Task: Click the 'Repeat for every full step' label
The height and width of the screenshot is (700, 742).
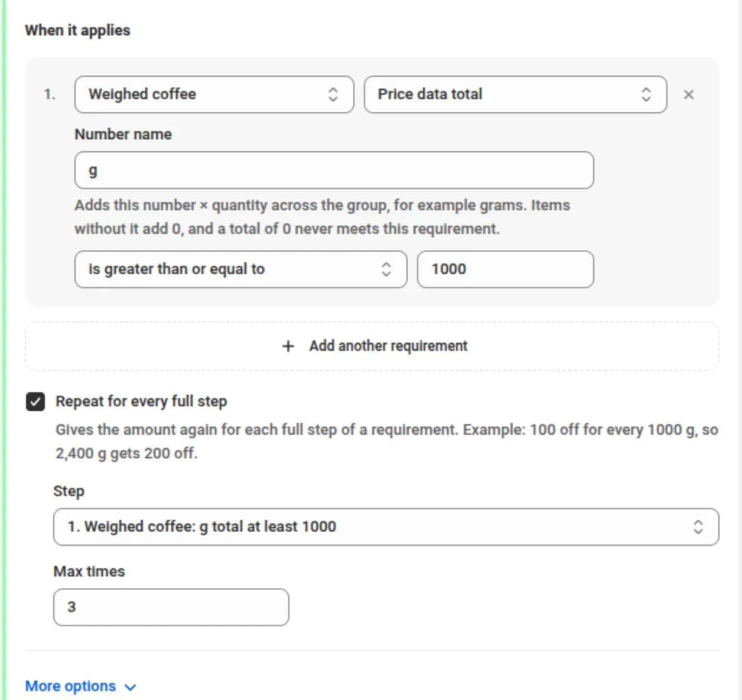Action: tap(141, 402)
